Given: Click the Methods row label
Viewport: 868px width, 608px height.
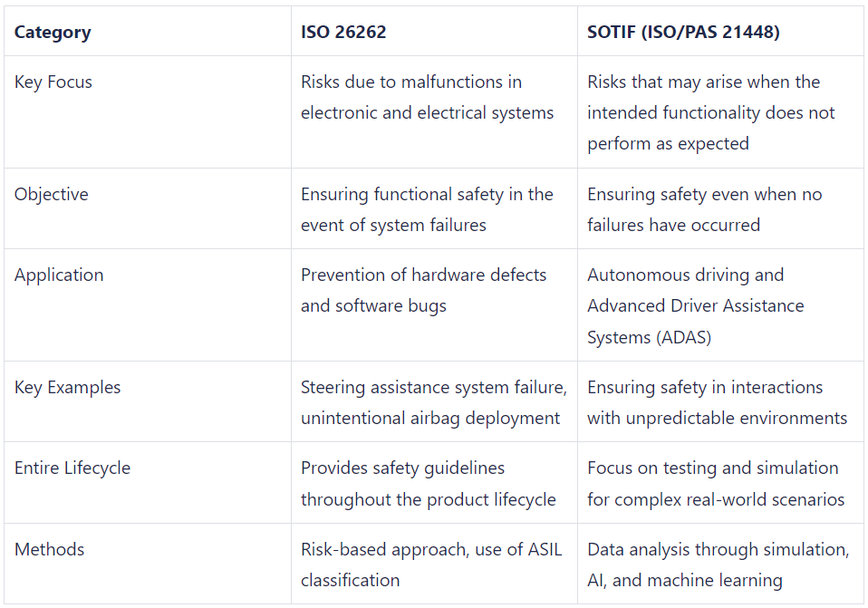Looking at the screenshot, I should [x=50, y=549].
